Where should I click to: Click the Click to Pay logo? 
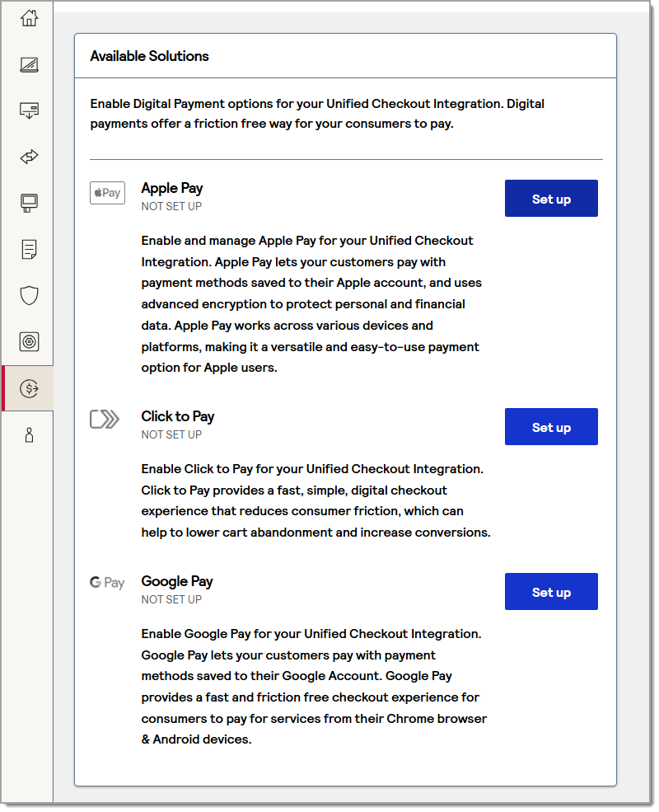click(105, 420)
